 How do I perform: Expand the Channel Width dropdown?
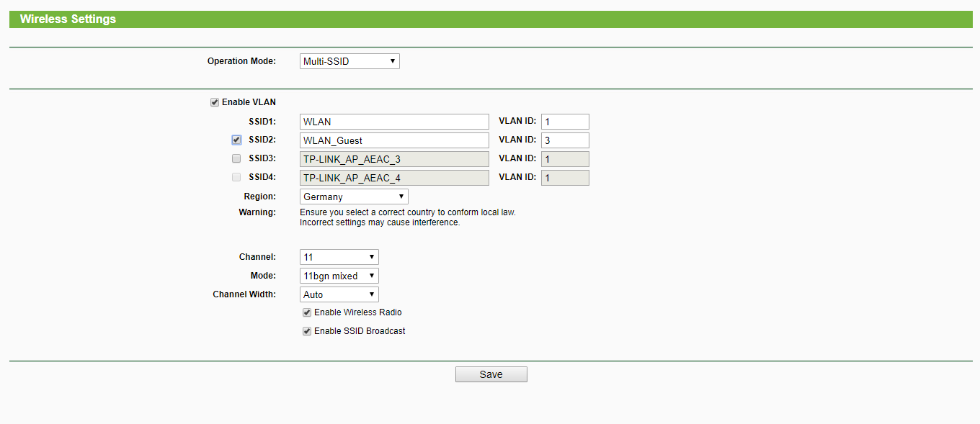pos(339,294)
